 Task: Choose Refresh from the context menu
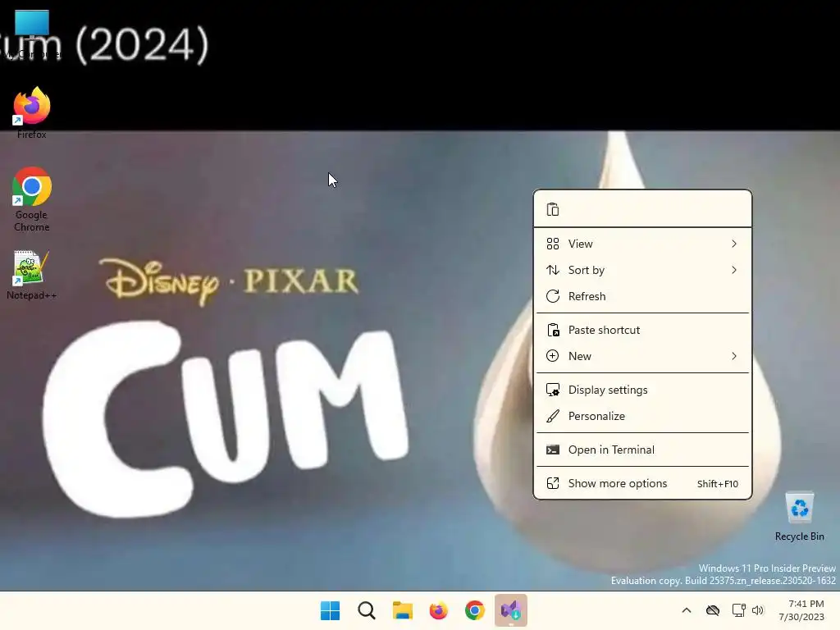(642, 296)
